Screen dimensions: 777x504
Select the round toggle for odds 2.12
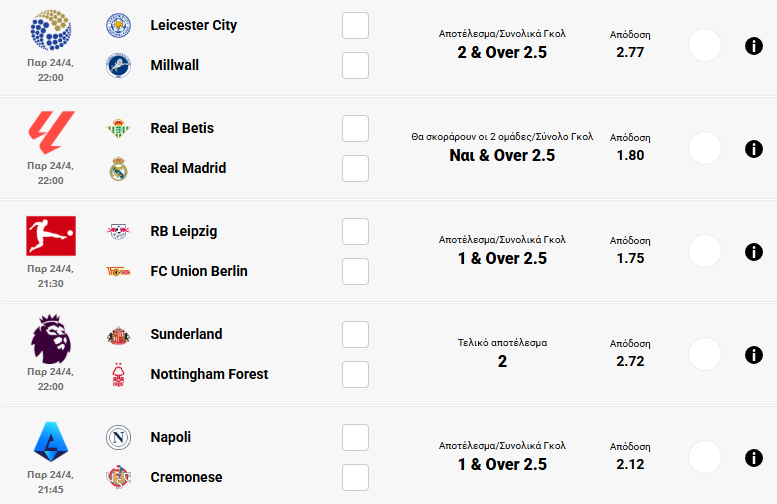[x=705, y=458]
